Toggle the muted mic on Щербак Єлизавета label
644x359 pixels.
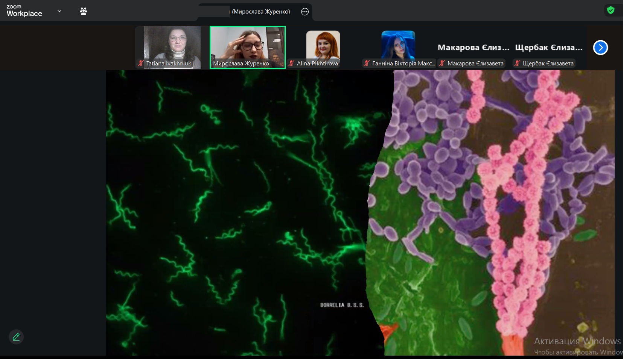click(517, 64)
